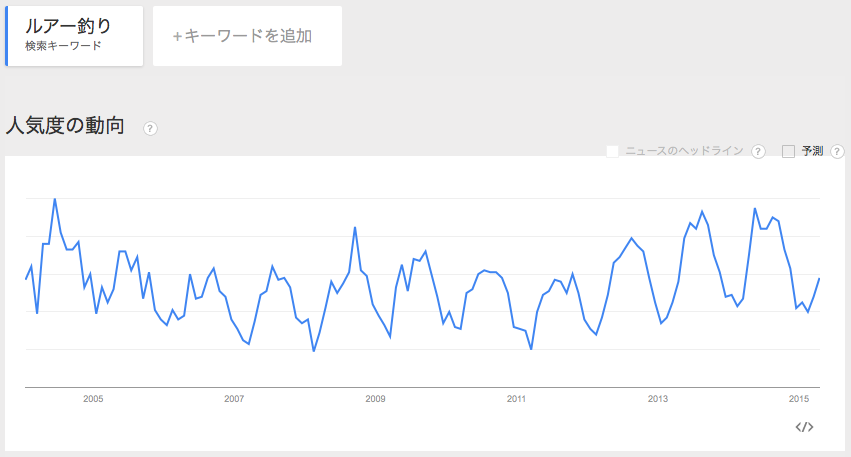Select the ルアー釣り search term card
The image size is (851, 457).
point(74,36)
